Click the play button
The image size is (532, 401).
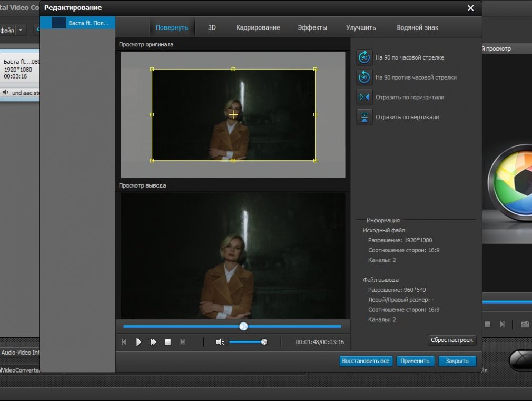pos(139,342)
